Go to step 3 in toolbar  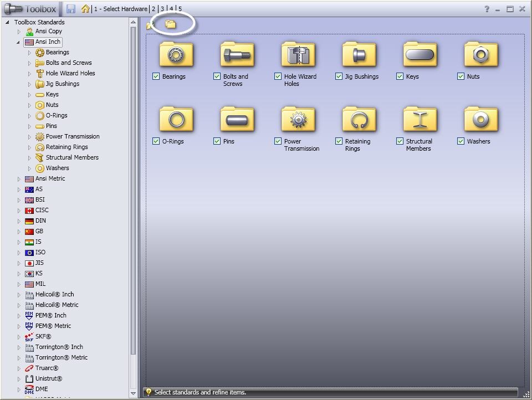[162, 9]
